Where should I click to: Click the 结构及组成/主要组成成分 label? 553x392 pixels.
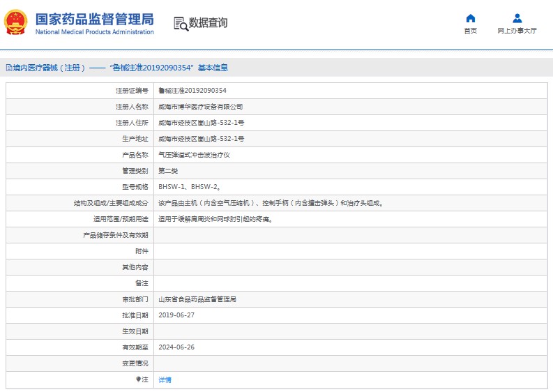coord(111,203)
